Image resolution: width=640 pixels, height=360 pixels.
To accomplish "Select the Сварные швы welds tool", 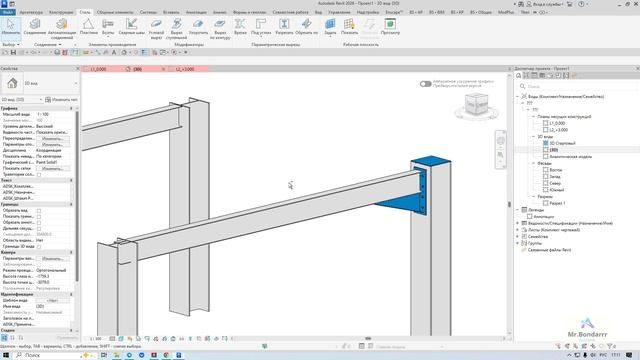I will tap(131, 27).
